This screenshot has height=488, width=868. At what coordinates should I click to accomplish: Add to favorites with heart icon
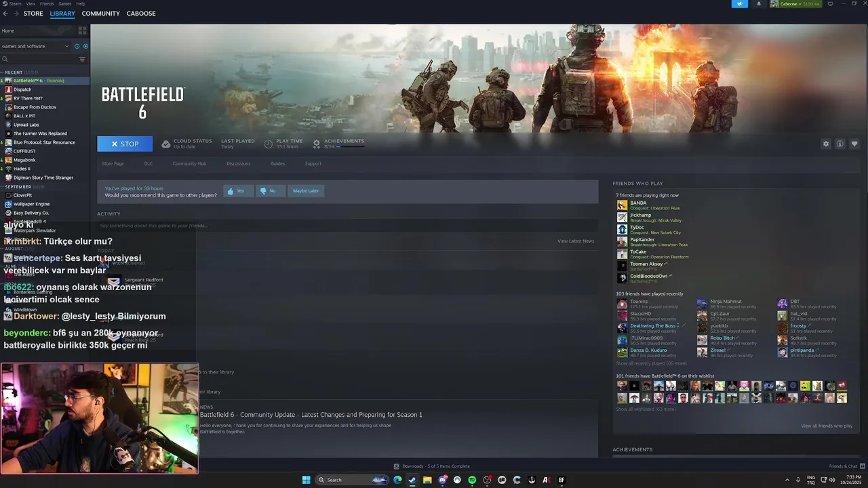854,144
